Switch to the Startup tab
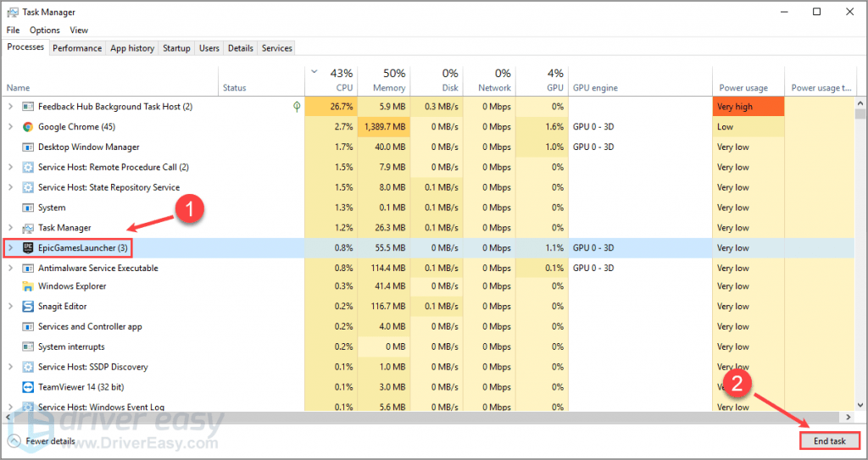The height and width of the screenshot is (460, 868). click(176, 48)
